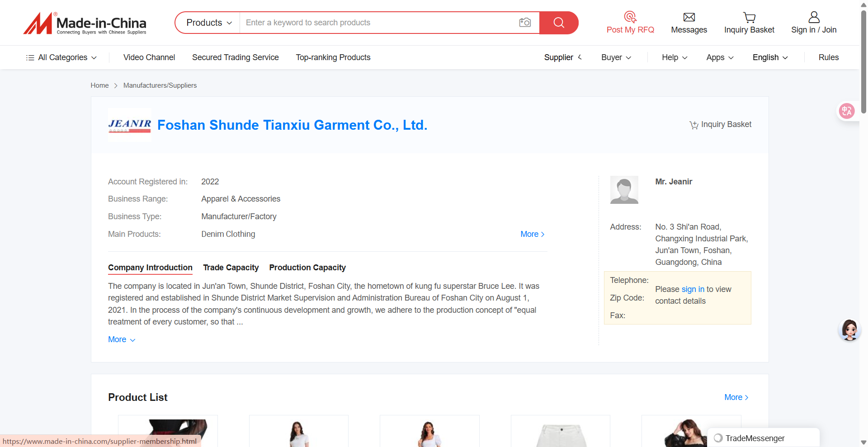Click the sign in link for contact details
868x447 pixels.
point(693,289)
